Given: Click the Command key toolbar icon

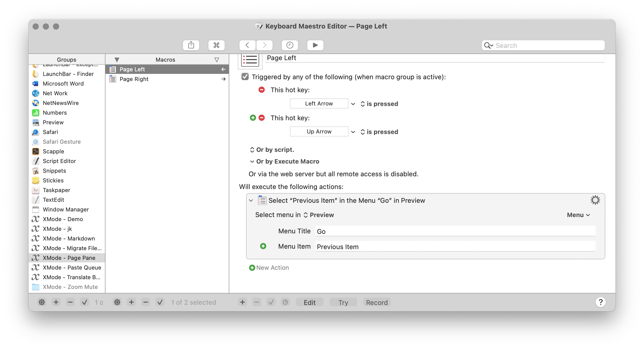Looking at the screenshot, I should pos(216,45).
